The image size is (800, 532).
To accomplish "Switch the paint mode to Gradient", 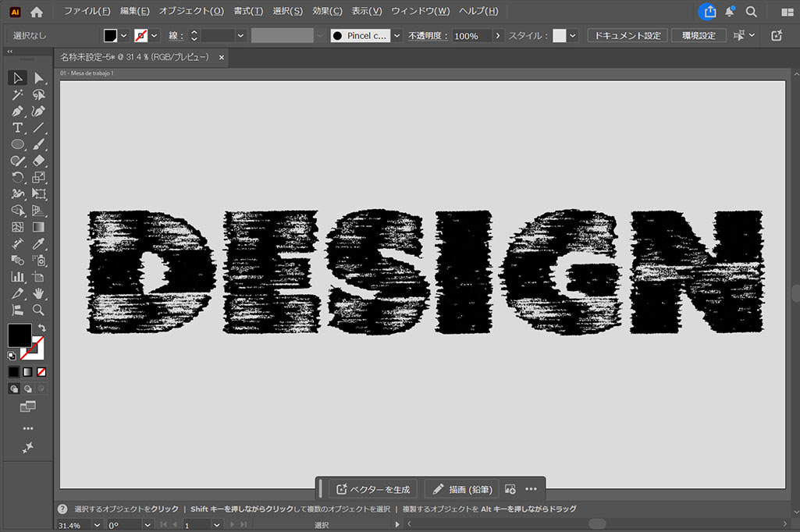I will (27, 372).
